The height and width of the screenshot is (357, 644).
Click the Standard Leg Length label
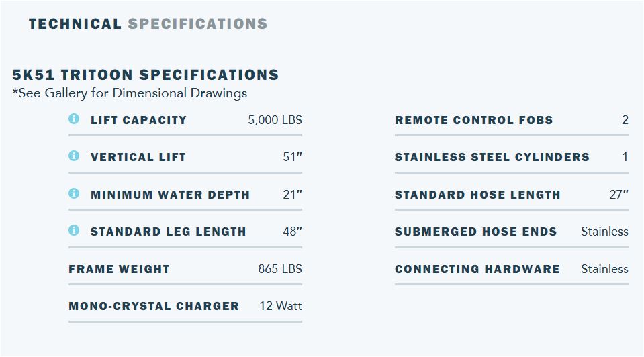point(168,232)
